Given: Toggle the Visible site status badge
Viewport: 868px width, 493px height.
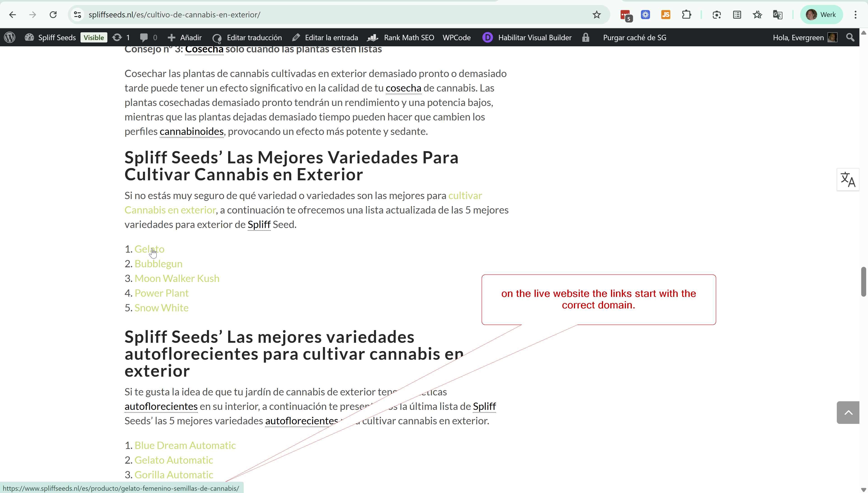Looking at the screenshot, I should [x=94, y=37].
